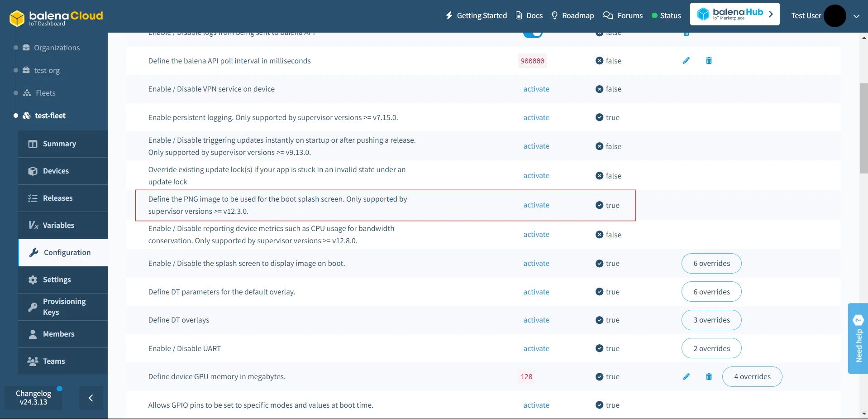Screen dimensions: 868x419
Task: Click the page vertical scrollbar thumb
Action: pos(863,128)
